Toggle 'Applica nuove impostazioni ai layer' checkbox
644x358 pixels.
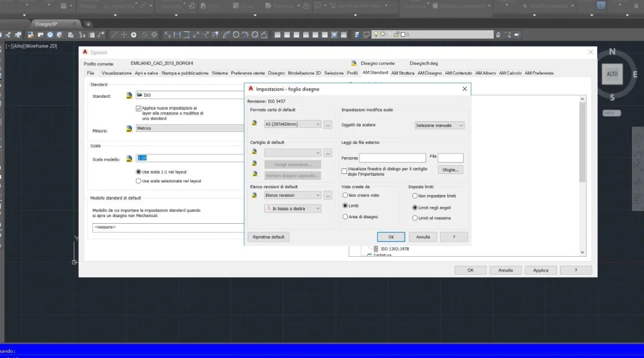tap(139, 109)
